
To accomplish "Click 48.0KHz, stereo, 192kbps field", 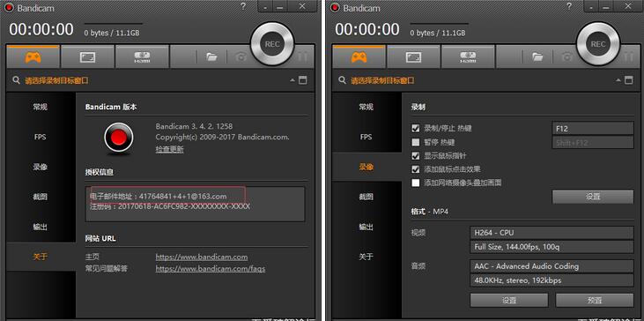I will (551, 280).
